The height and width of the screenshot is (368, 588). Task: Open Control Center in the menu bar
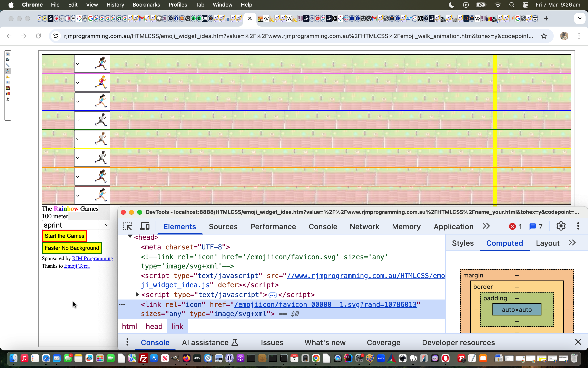525,5
